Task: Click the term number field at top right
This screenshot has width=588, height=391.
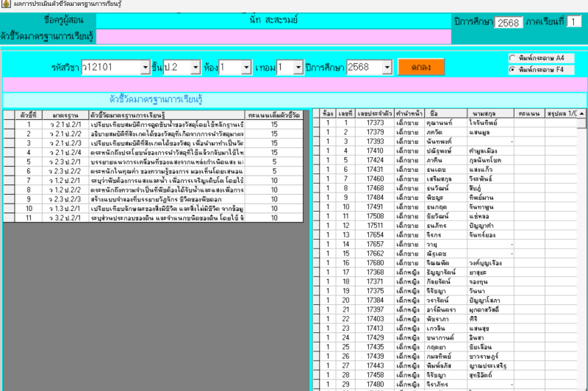Action: pos(573,22)
